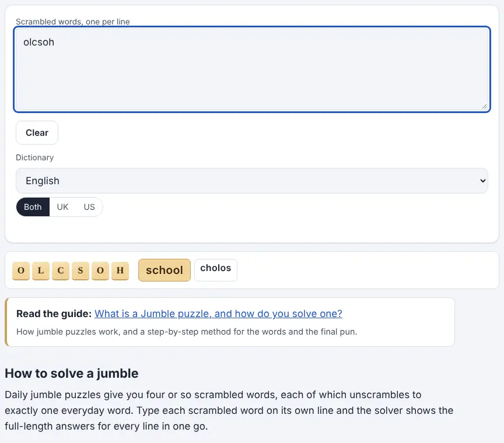Click the first letter O tile
Viewport: 504px width, 443px height.
click(21, 271)
